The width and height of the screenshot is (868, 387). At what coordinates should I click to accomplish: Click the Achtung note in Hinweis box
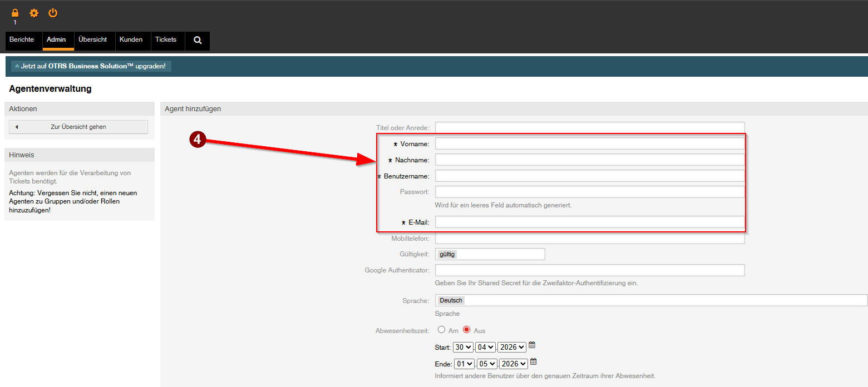(x=73, y=201)
